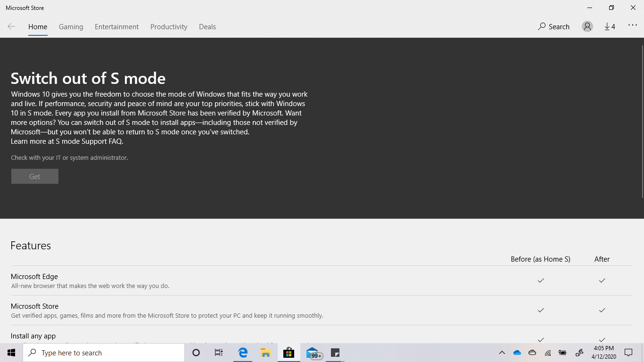Open the blue OneDrive tray icon
This screenshot has height=362, width=644.
click(x=517, y=353)
